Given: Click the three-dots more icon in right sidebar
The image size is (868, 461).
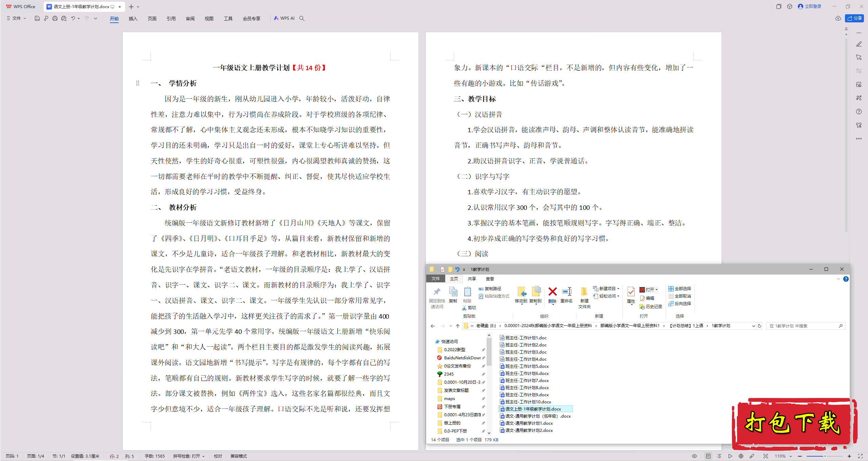Looking at the screenshot, I should point(859,139).
